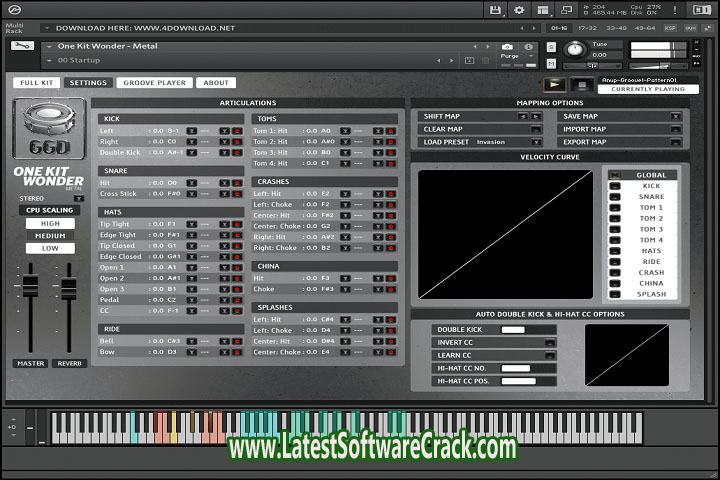Toggle the mute M button
The height and width of the screenshot is (480, 720).
551,64
